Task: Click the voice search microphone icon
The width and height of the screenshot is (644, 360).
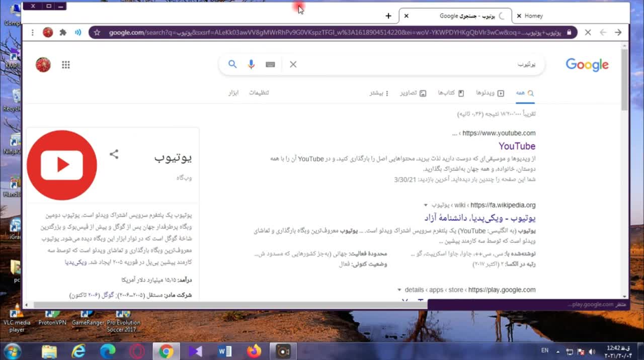Action: pyautogui.click(x=251, y=64)
